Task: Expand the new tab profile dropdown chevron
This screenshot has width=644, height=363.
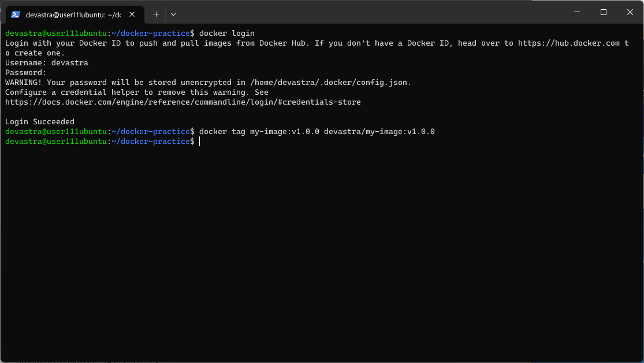Action: 173,14
